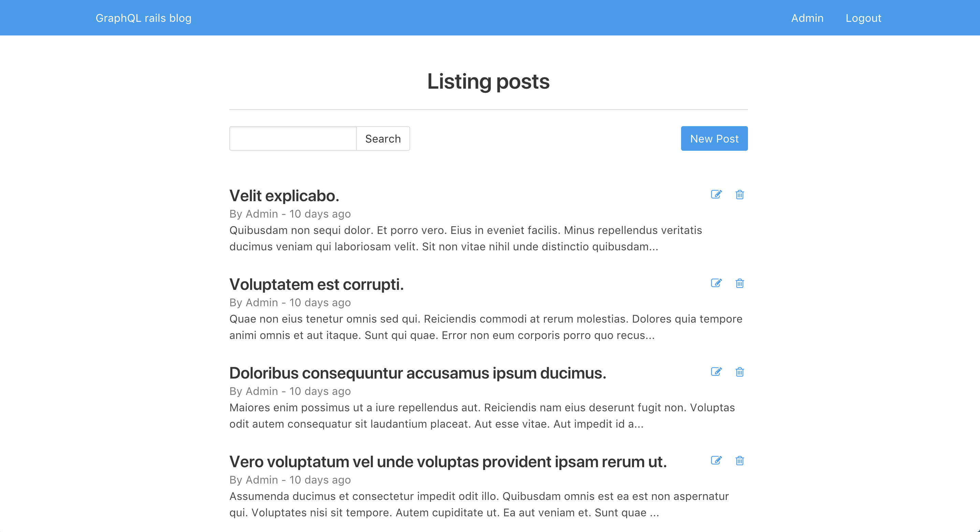
Task: Click the 'New Post' button
Action: coord(714,138)
